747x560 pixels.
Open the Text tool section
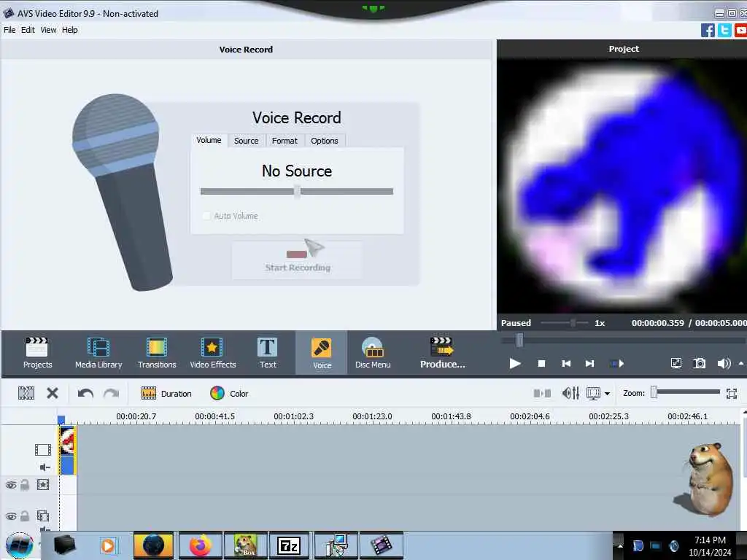267,352
